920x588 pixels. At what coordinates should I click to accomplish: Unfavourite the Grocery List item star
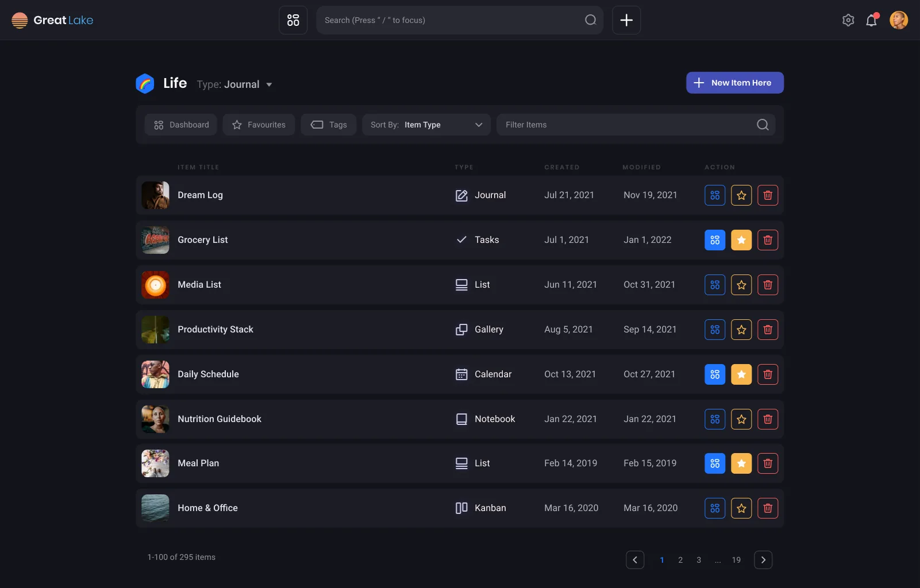(741, 240)
